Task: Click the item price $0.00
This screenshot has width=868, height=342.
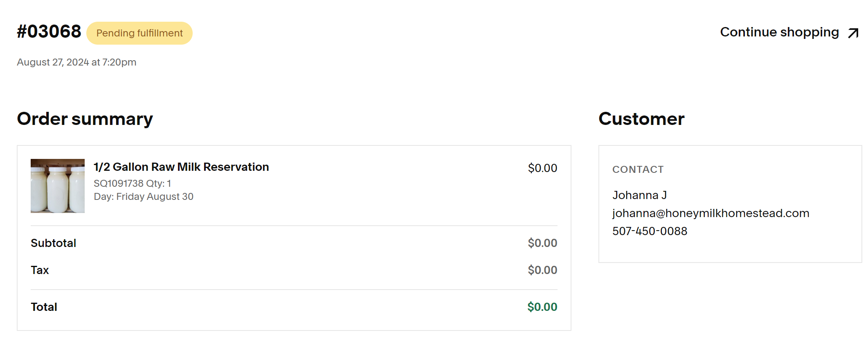Action: (542, 168)
